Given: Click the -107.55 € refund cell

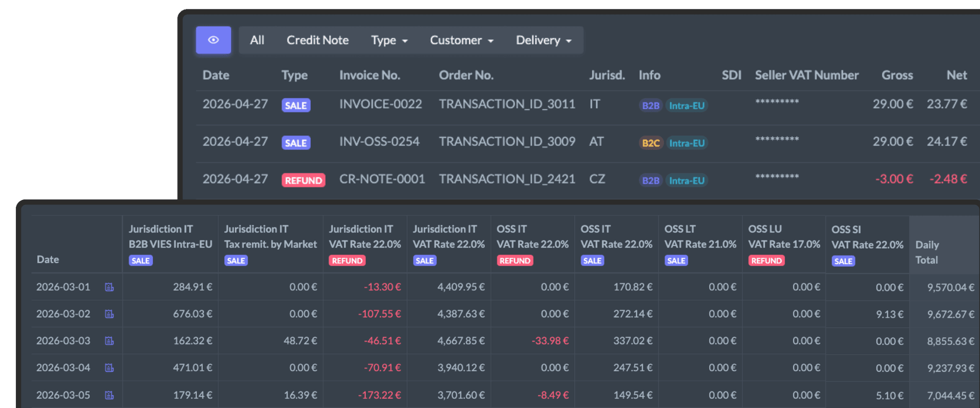Looking at the screenshot, I should [380, 314].
